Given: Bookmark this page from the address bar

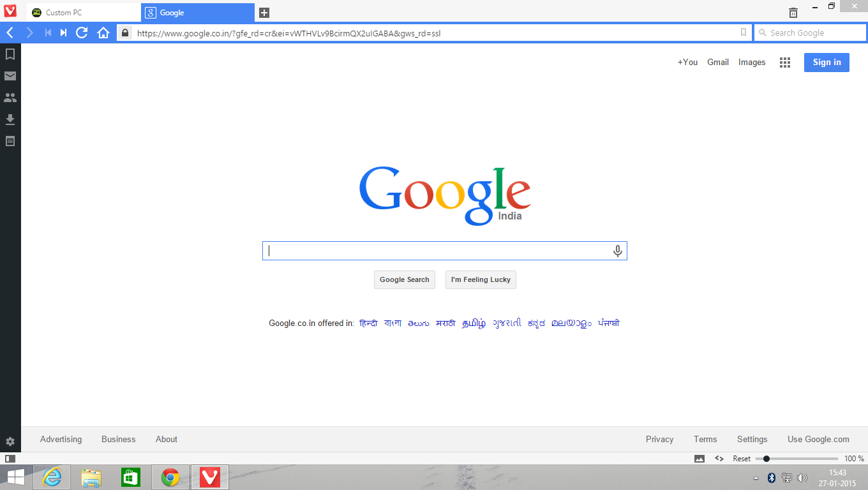Looking at the screenshot, I should [x=743, y=33].
